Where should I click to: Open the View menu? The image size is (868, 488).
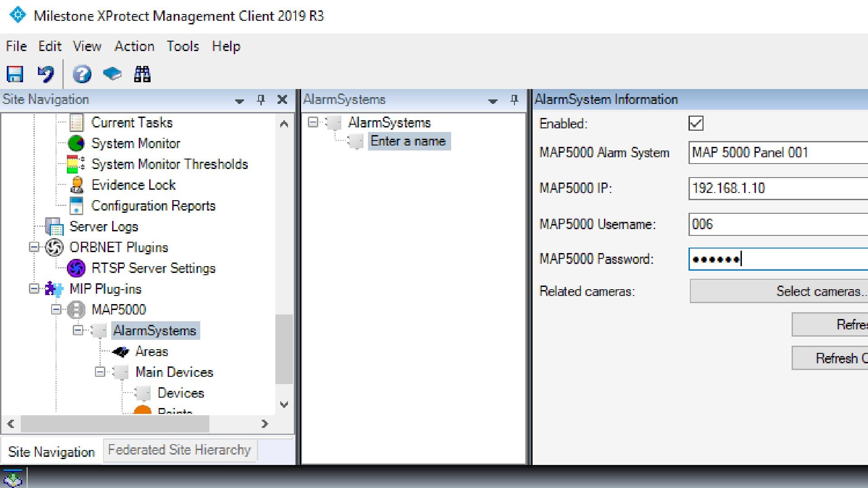pos(87,46)
